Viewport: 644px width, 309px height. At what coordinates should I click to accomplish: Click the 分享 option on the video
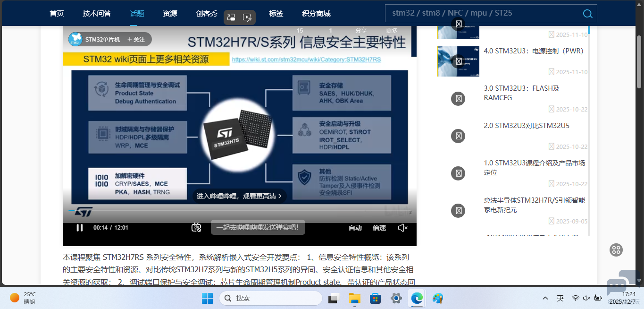point(361,30)
